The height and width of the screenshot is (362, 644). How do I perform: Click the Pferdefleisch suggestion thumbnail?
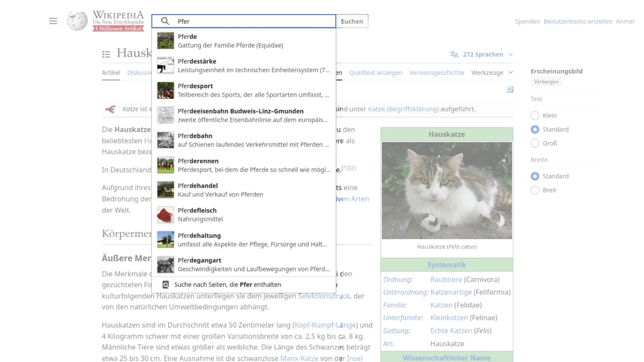[x=165, y=215]
